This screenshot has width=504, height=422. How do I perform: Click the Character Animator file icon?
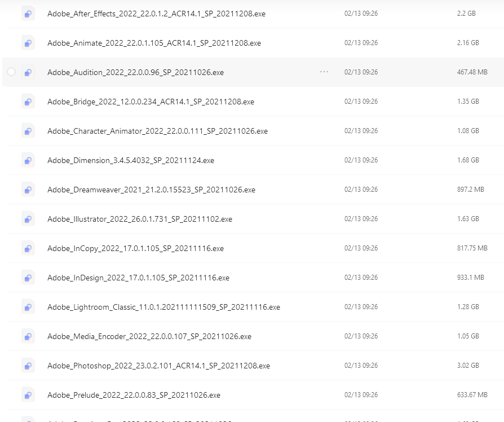28,131
